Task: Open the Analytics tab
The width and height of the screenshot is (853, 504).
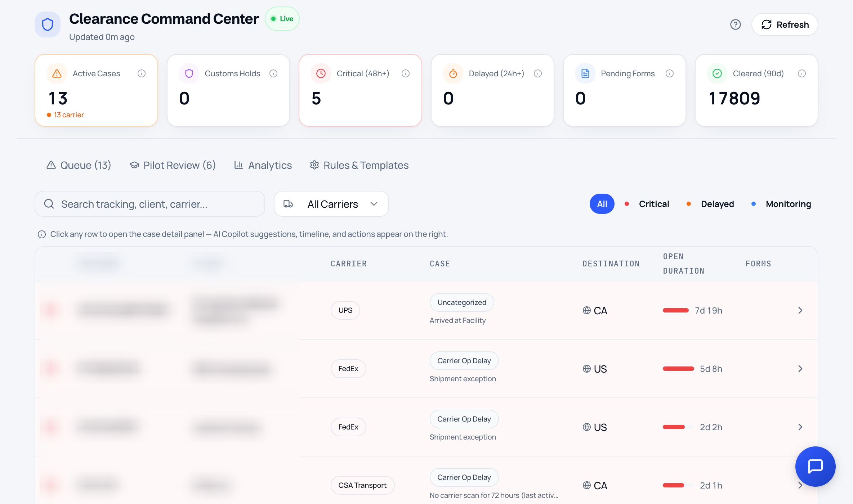Action: (x=263, y=165)
